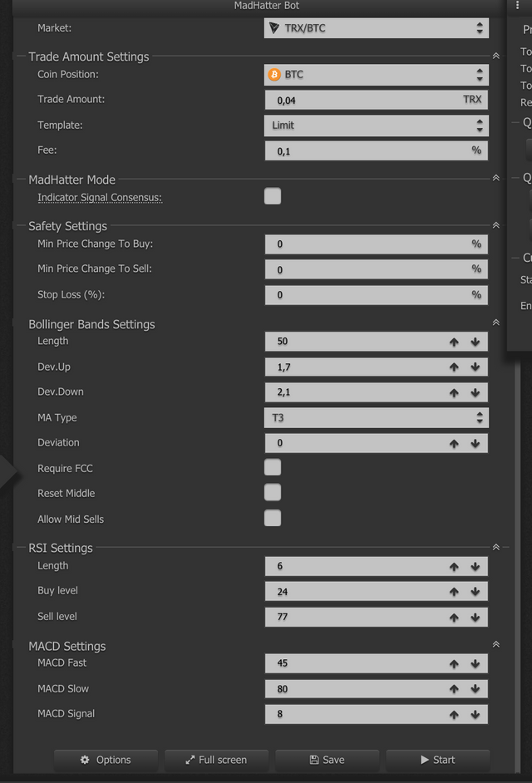Click the Full screen button
This screenshot has height=783, width=532.
point(216,760)
